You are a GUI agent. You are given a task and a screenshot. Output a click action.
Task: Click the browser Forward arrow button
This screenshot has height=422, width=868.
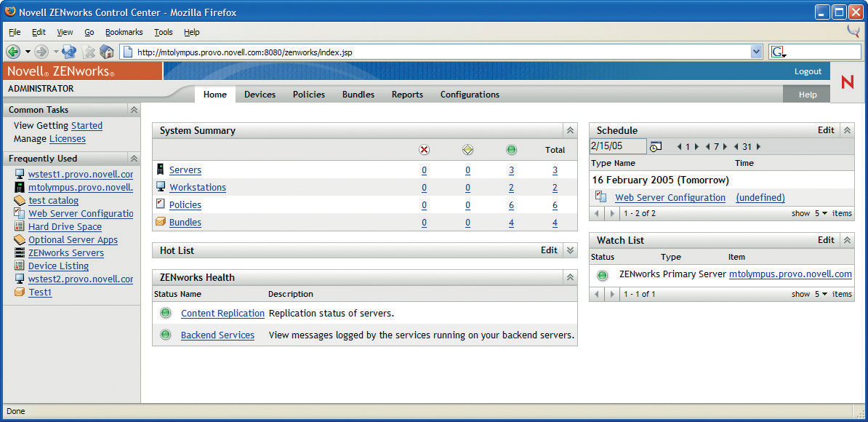tap(41, 52)
